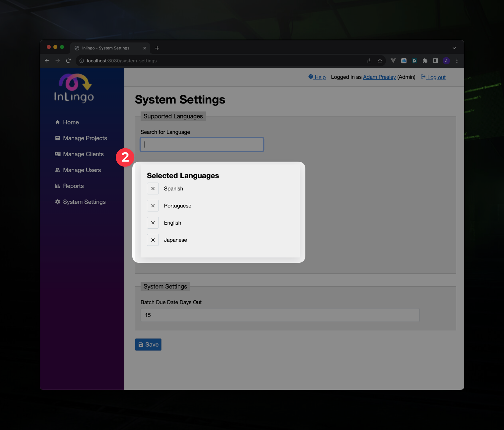This screenshot has width=504, height=430.
Task: View the Reports section
Action: (x=73, y=186)
